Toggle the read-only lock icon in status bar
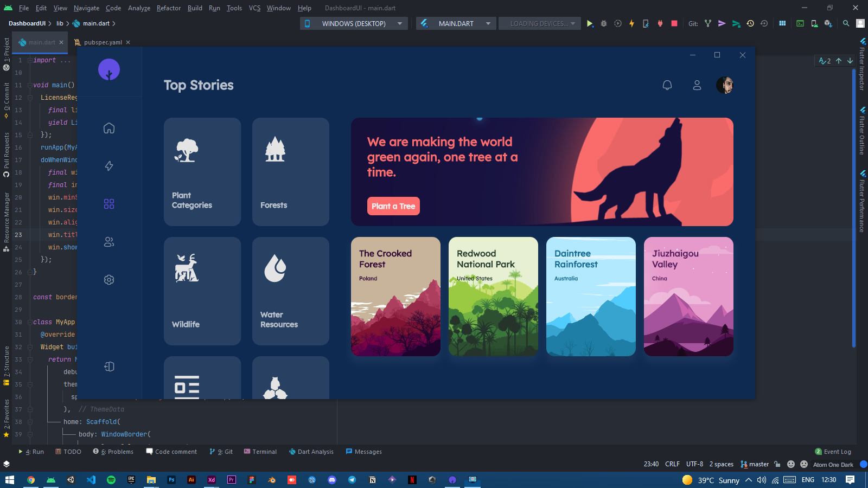The height and width of the screenshot is (488, 868). pyautogui.click(x=777, y=464)
